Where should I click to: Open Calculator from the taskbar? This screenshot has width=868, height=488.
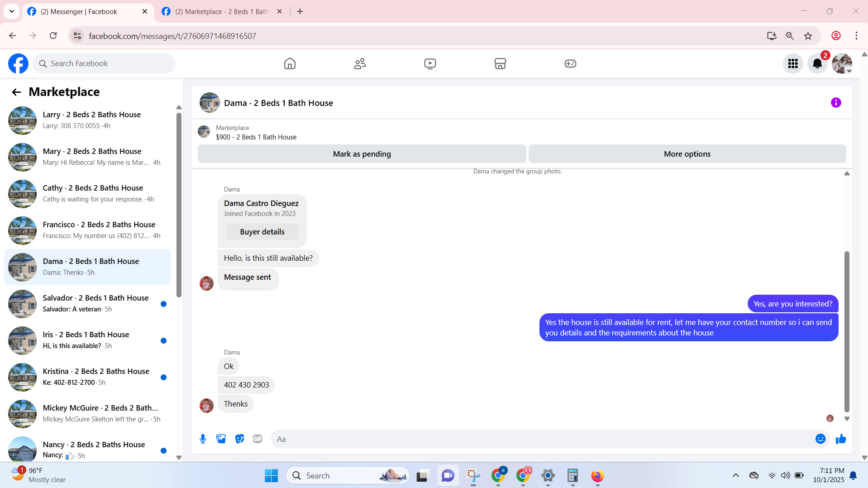572,476
